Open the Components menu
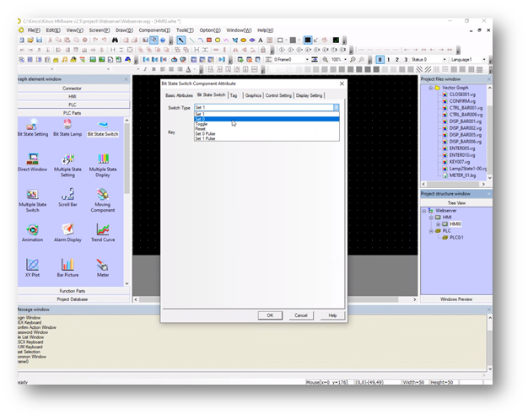 (153, 30)
